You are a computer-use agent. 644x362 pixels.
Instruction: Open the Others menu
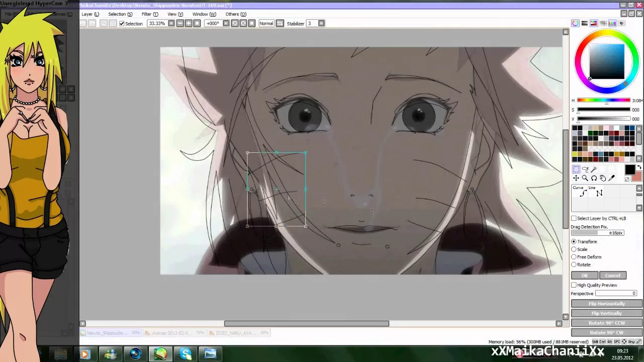235,14
